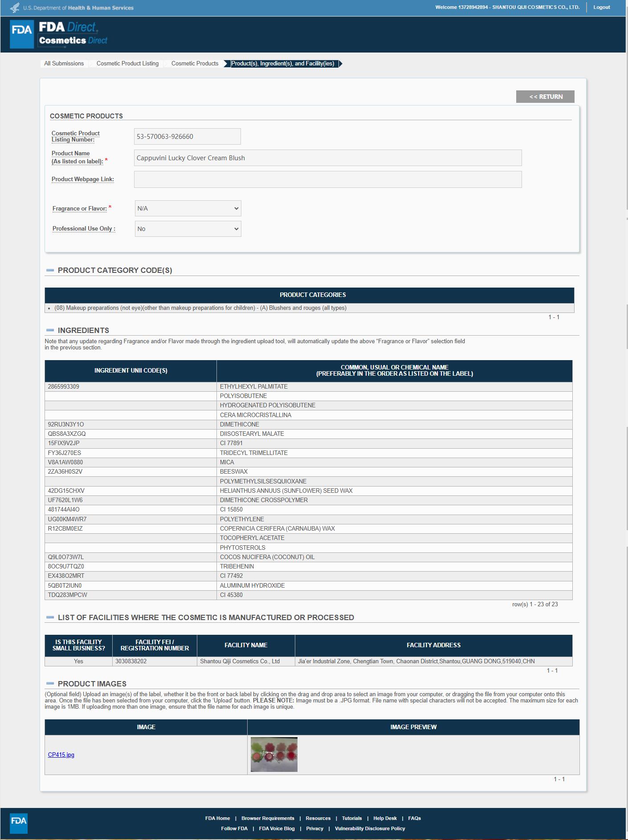Screen dimensions: 628x840
Task: Click the FDA logo in header
Action: pos(22,34)
